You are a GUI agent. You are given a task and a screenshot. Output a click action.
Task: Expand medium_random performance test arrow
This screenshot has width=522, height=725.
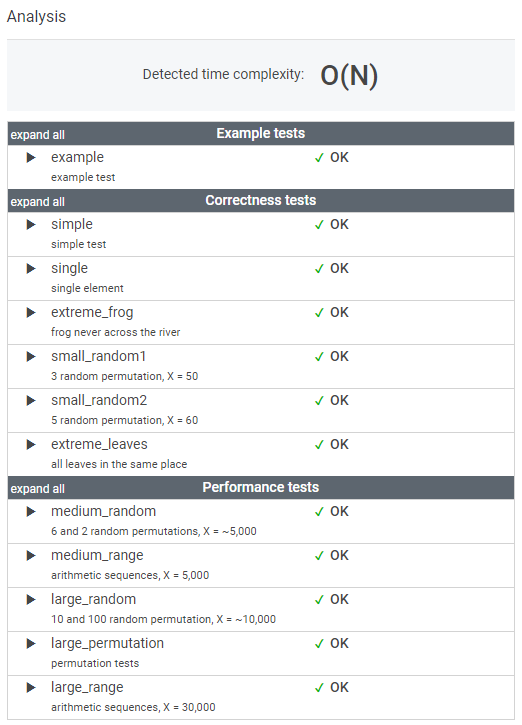tap(31, 511)
